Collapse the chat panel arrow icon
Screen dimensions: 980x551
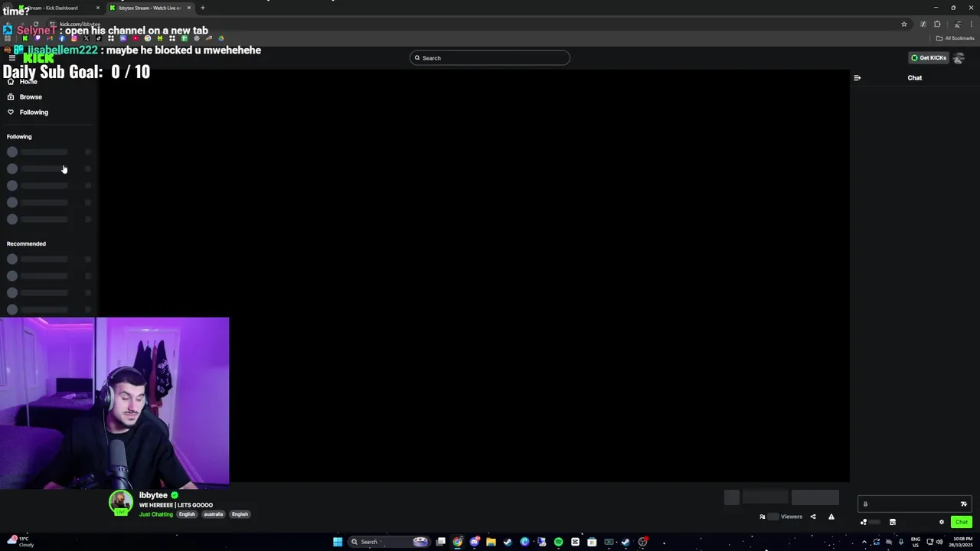click(x=857, y=78)
